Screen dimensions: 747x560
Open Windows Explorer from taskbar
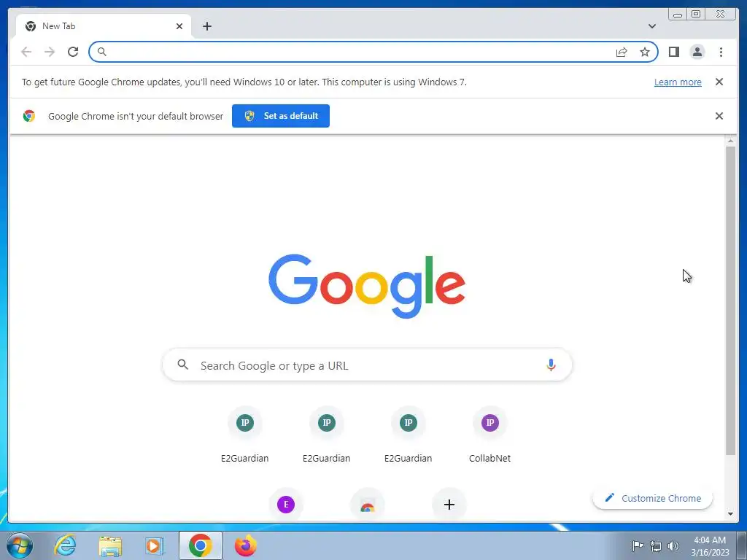tap(110, 545)
